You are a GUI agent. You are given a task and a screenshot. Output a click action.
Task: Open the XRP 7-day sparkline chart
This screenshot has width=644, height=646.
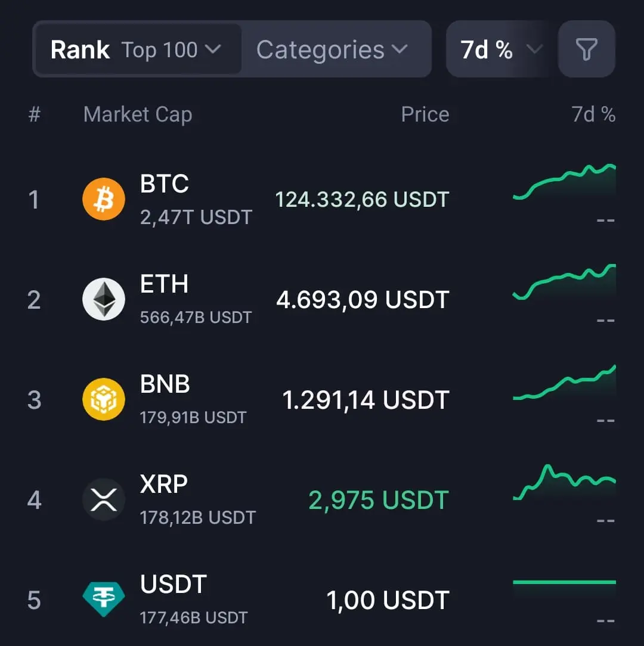tap(564, 483)
